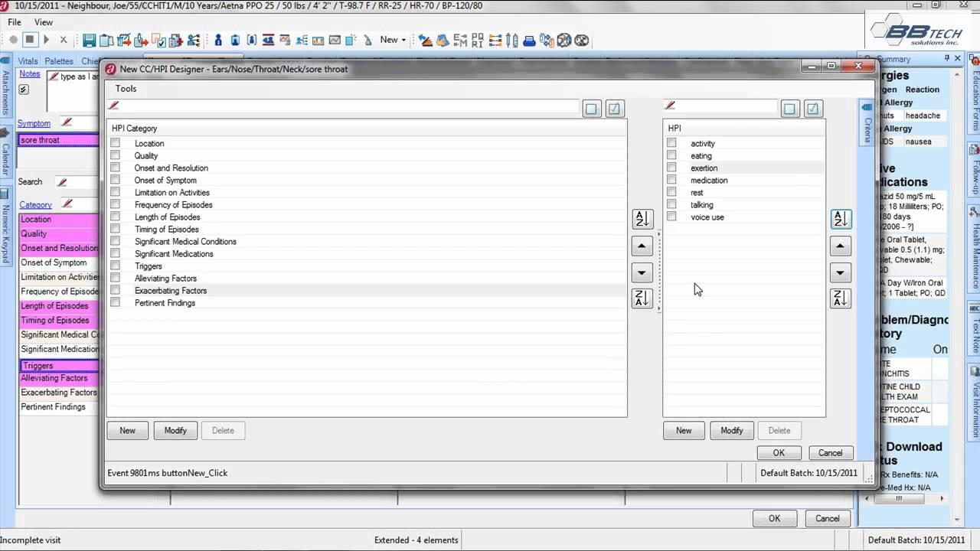Click the select-all checkbox icon beside the HPI filter

click(812, 108)
